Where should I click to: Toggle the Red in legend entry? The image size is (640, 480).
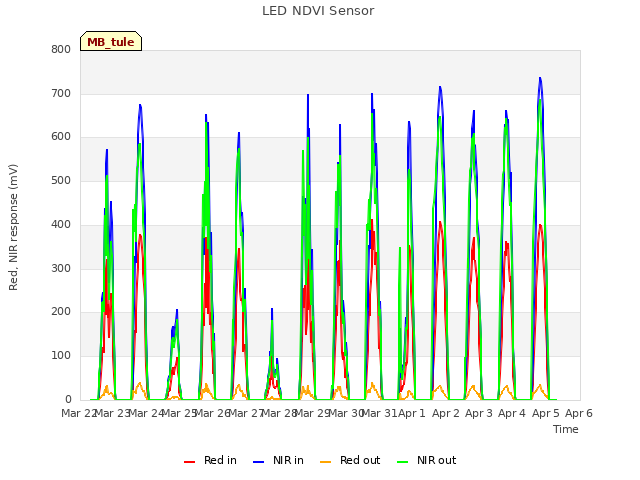click(x=210, y=460)
